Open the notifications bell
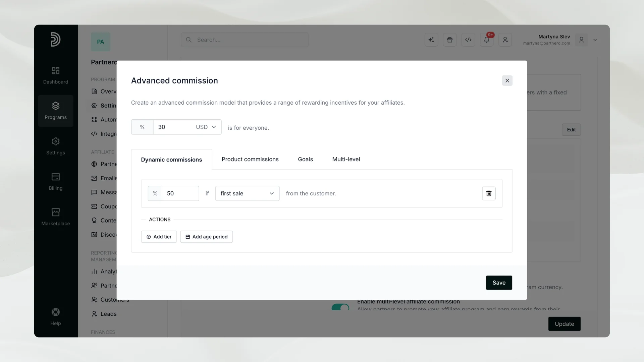This screenshot has width=644, height=362. (x=487, y=40)
